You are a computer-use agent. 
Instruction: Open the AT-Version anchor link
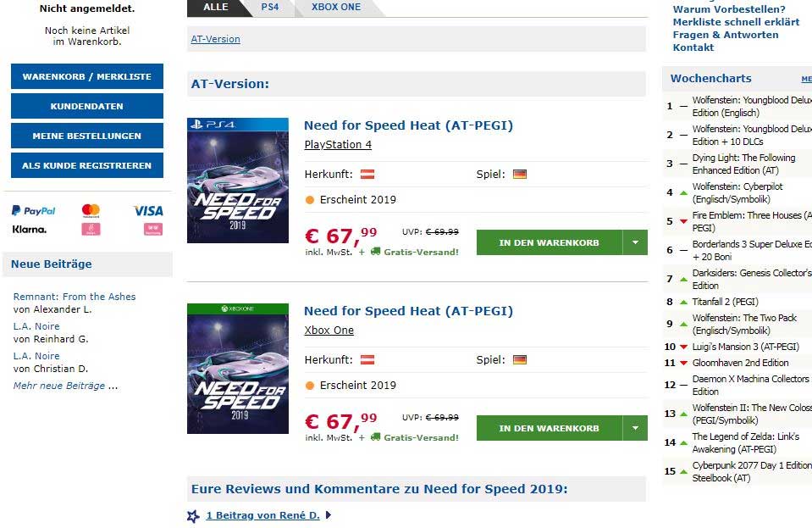click(x=215, y=39)
